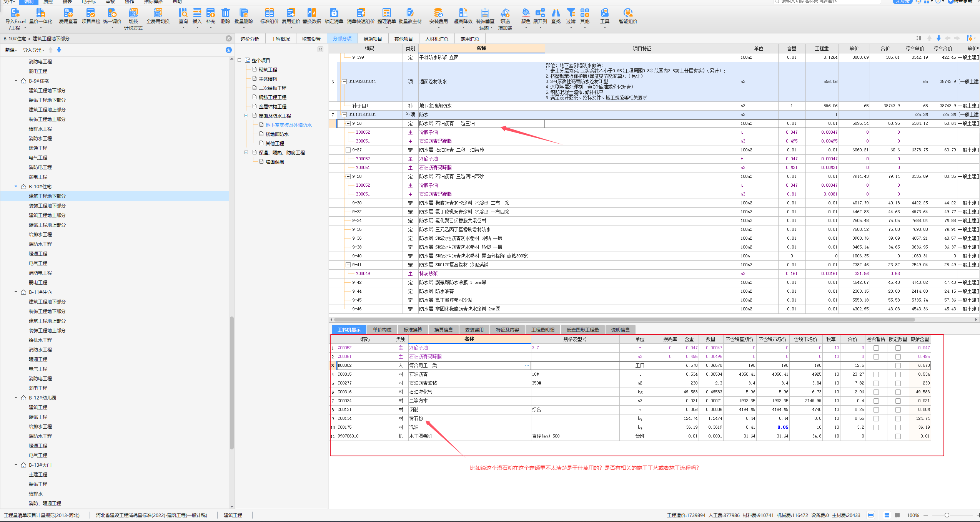Open the 导入导出 dropdown

(x=33, y=50)
